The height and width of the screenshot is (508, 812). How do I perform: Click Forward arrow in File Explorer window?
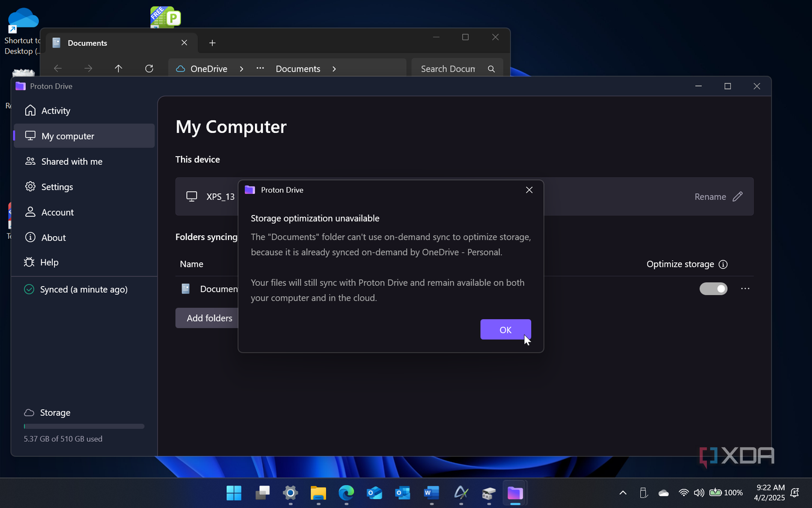pos(88,69)
